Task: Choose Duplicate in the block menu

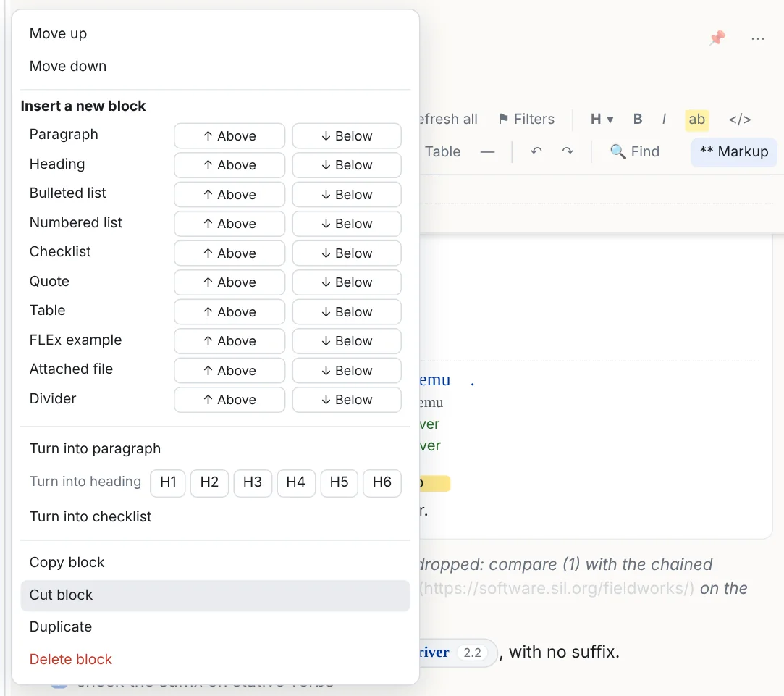Action: 215,627
